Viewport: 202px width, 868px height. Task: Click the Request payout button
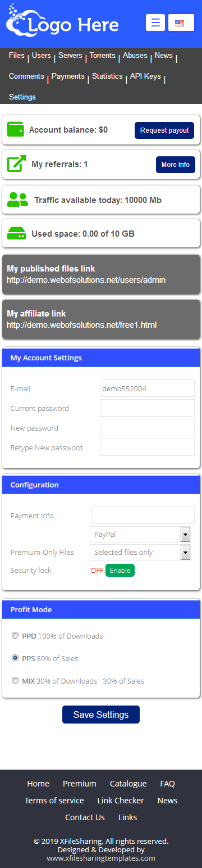pos(164,130)
